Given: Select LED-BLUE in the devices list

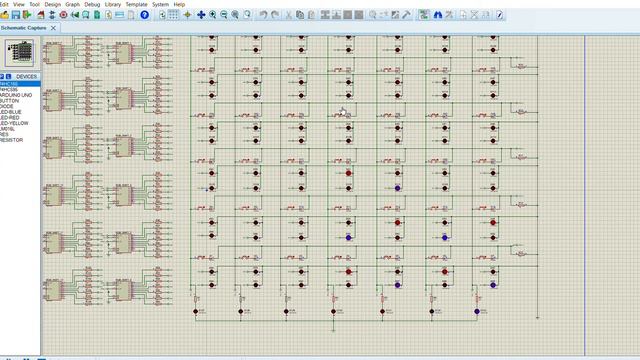Looking at the screenshot, I should point(11,112).
